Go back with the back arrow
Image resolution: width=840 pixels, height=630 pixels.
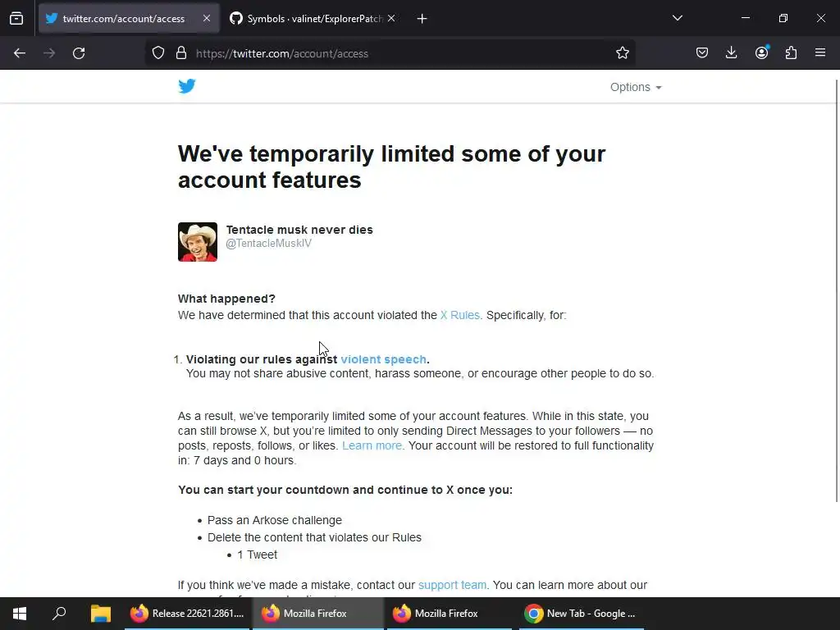(20, 53)
